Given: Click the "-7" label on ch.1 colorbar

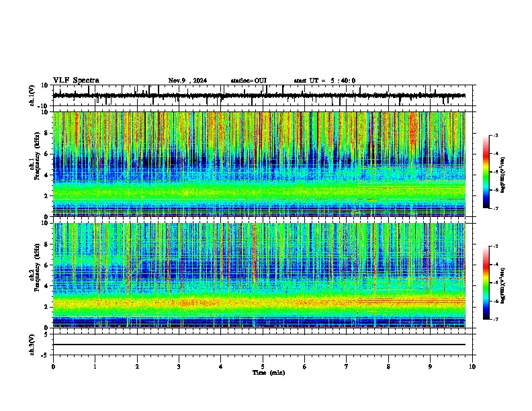Looking at the screenshot, I should coord(495,209).
